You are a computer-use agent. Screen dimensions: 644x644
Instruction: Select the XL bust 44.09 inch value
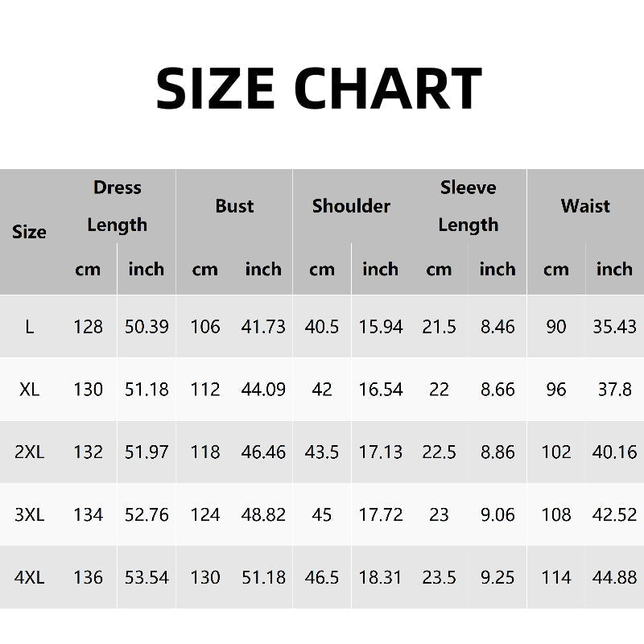click(x=263, y=390)
